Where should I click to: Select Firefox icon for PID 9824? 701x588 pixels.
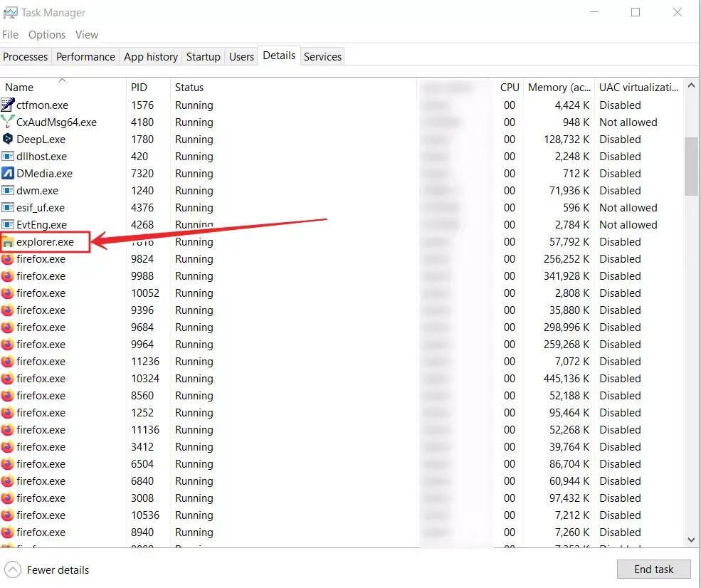tap(8, 259)
